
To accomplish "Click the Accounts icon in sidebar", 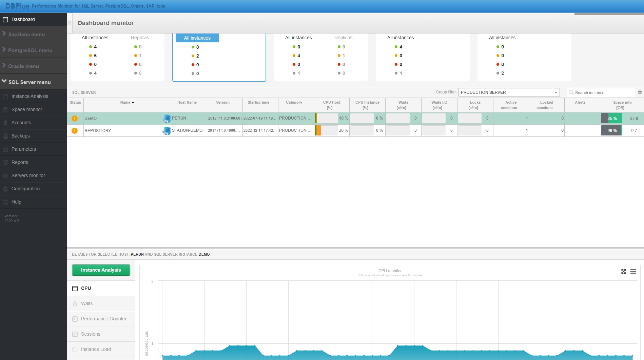I will (5, 123).
